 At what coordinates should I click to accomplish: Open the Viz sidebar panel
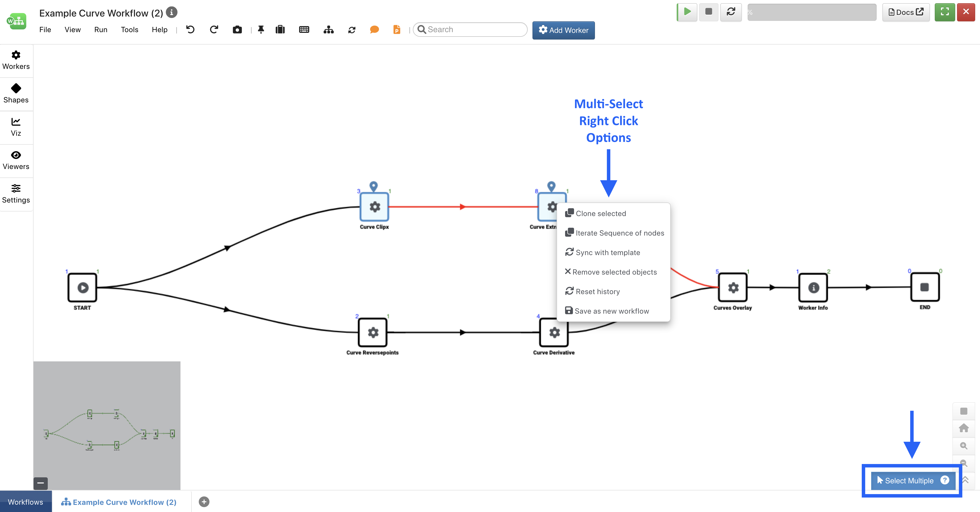(x=16, y=127)
